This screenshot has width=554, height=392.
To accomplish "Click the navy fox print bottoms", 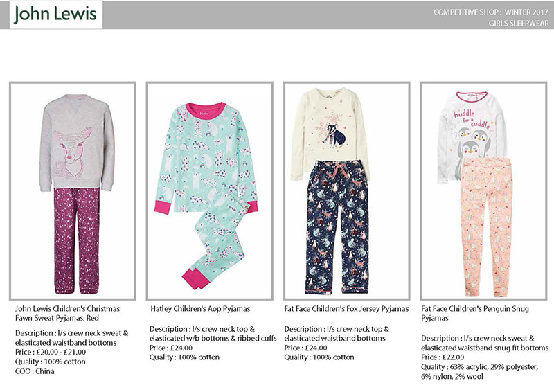I will [339, 227].
